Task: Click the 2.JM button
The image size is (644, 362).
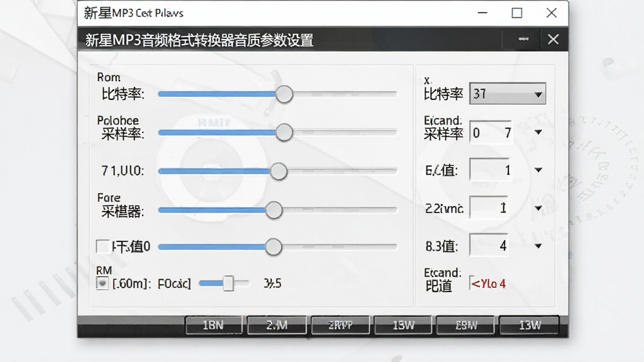Action: (277, 325)
